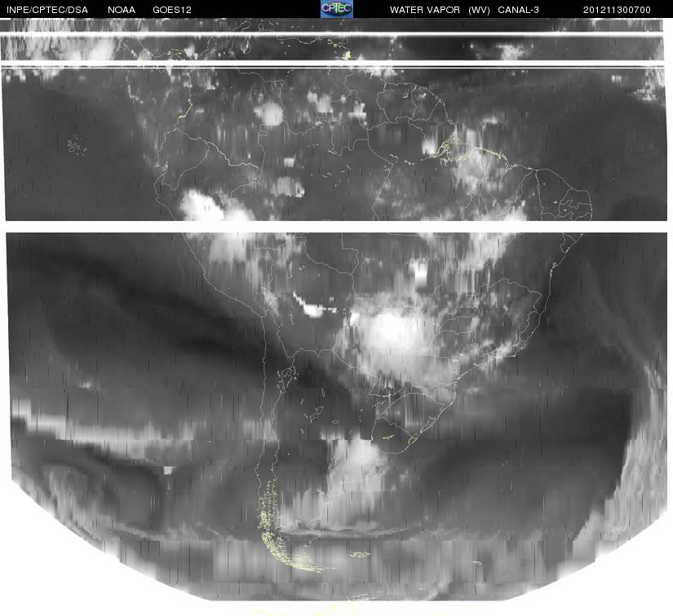This screenshot has height=616, width=673.
Task: Click the NOAA label in the header
Action: coord(122,10)
